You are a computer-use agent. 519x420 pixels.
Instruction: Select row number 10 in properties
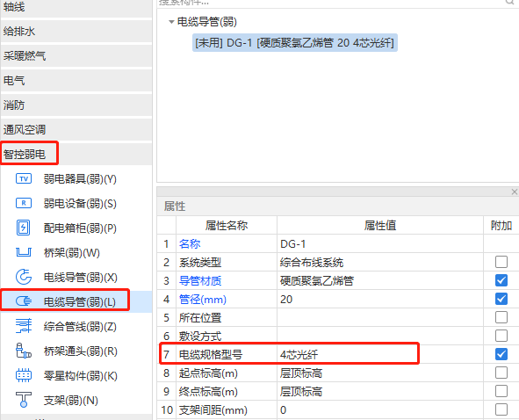[x=167, y=410]
